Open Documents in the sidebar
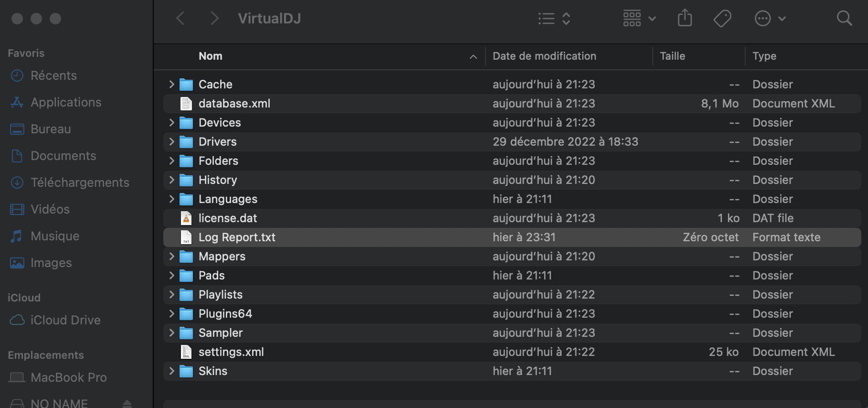The image size is (868, 408). 53,156
